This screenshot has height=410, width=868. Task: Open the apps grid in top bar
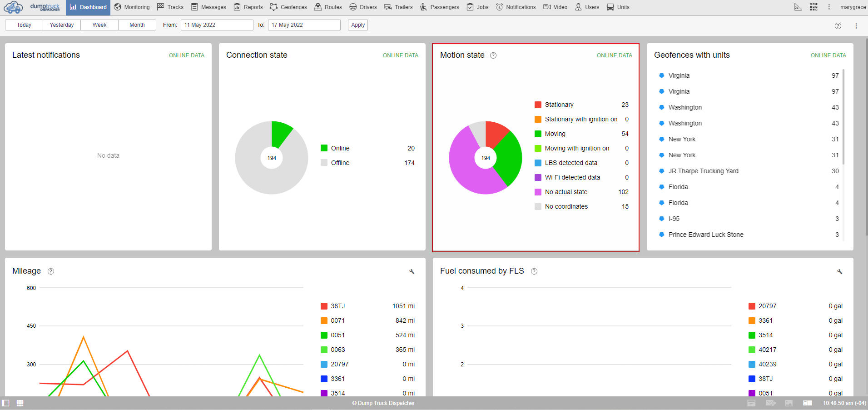813,7
